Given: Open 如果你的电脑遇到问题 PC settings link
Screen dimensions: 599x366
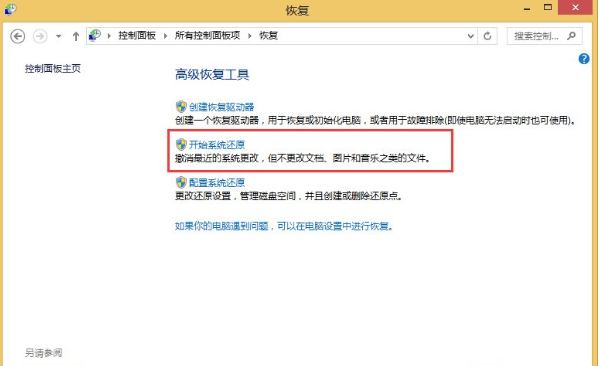Looking at the screenshot, I should (x=284, y=226).
